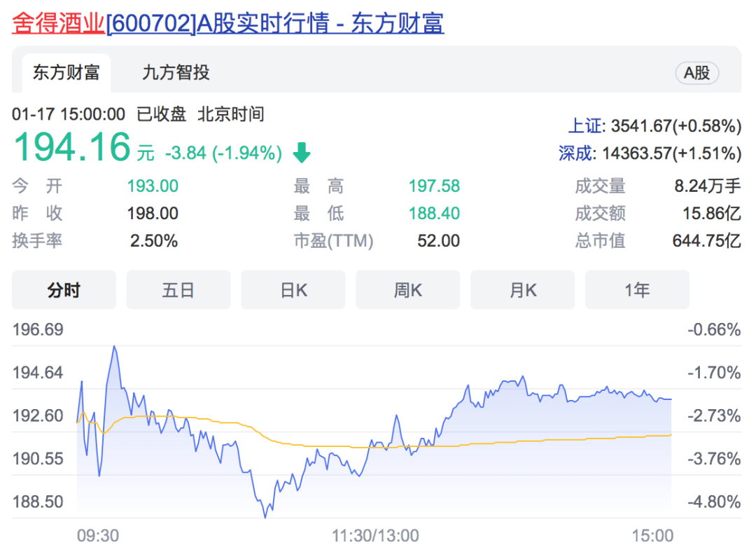Image resolution: width=756 pixels, height=552 pixels.
Task: Click the 换手率 turnover rate value
Action: tap(155, 240)
